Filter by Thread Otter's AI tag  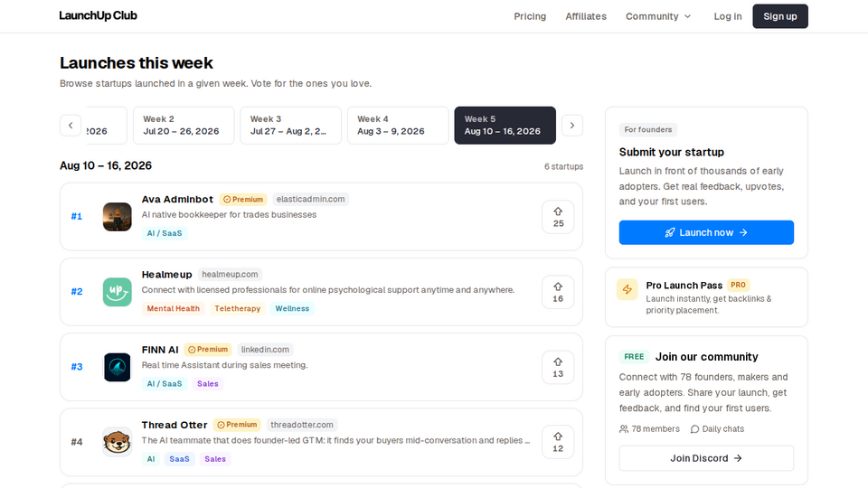click(x=151, y=459)
